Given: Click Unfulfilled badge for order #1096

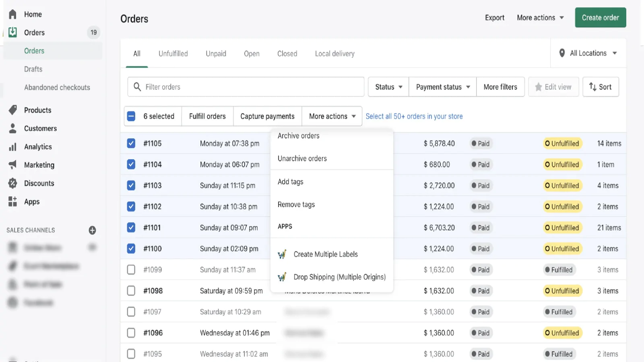Looking at the screenshot, I should (562, 333).
